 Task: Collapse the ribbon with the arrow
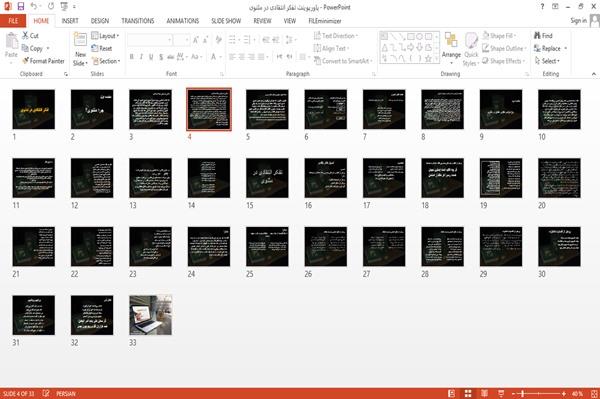(x=593, y=74)
